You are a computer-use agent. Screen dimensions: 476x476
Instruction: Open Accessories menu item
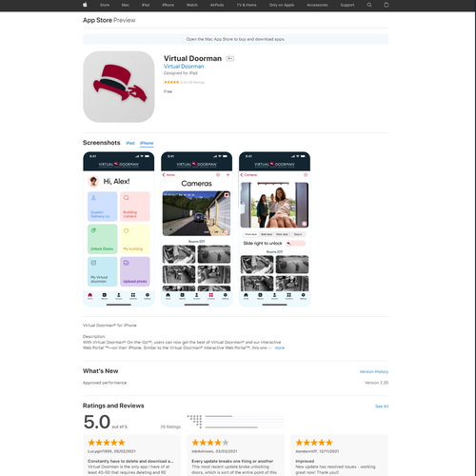[317, 5]
